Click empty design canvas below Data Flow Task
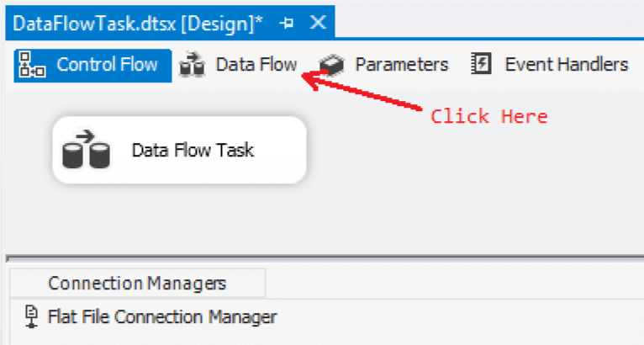Viewport: 644px width, 345px height. [x=252, y=219]
